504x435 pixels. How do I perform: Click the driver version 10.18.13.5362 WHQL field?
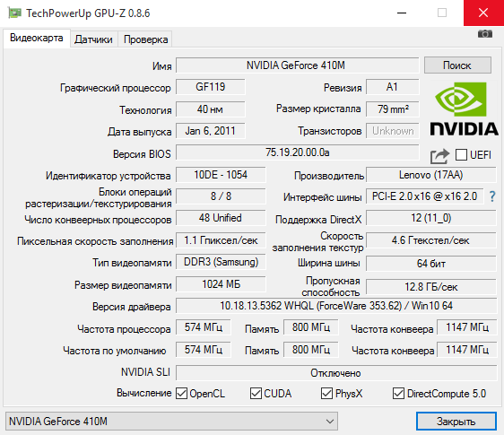(x=336, y=306)
